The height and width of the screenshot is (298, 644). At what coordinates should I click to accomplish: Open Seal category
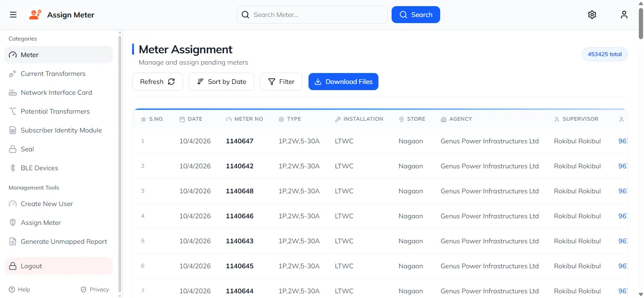point(59,149)
